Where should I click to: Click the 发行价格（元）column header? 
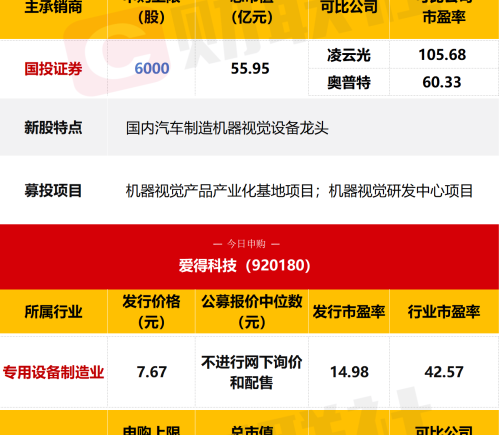(152, 312)
